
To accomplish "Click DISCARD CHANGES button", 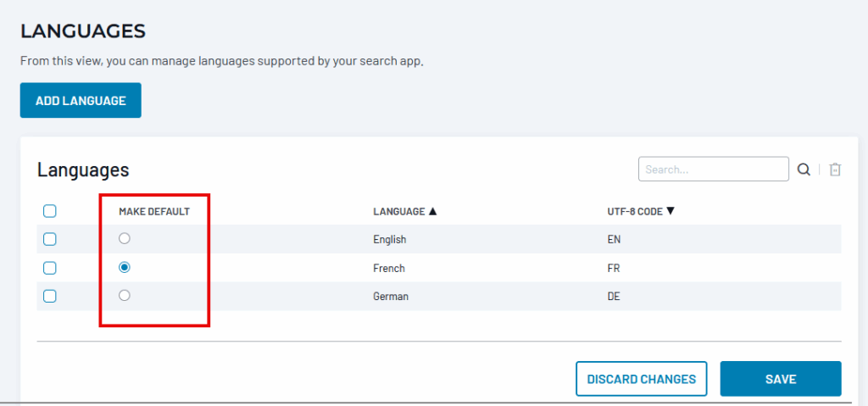I will coord(641,379).
